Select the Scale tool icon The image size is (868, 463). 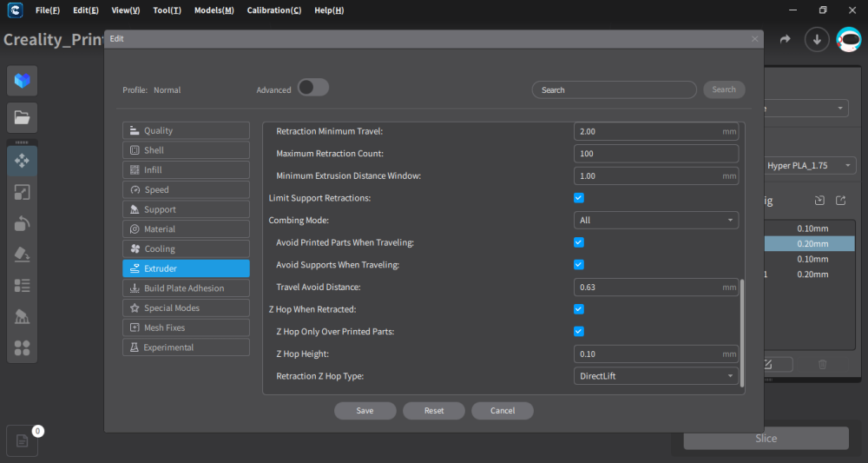point(23,193)
